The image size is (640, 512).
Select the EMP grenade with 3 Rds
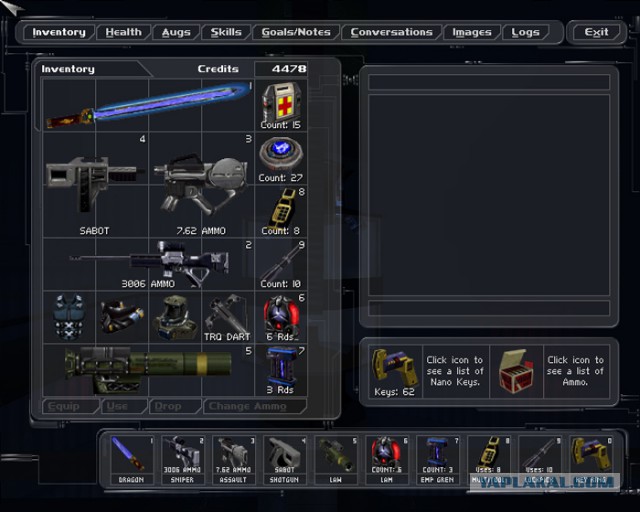(281, 370)
